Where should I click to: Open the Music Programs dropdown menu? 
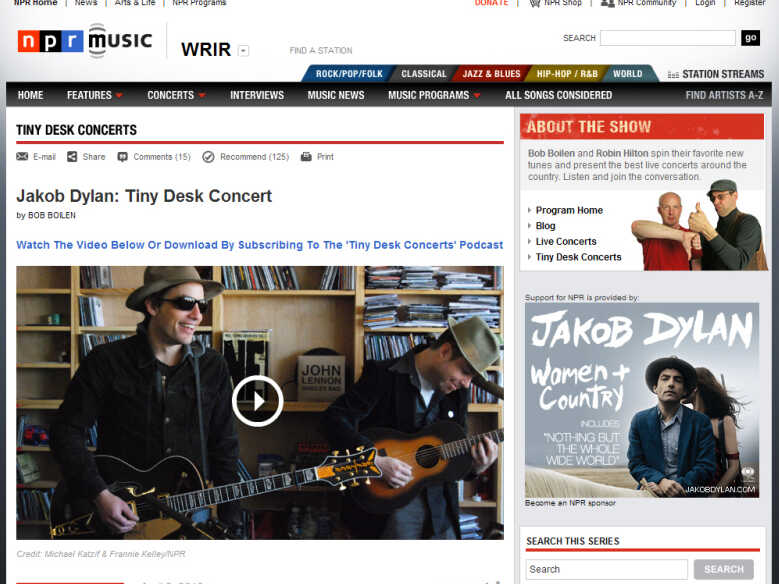pyautogui.click(x=477, y=95)
